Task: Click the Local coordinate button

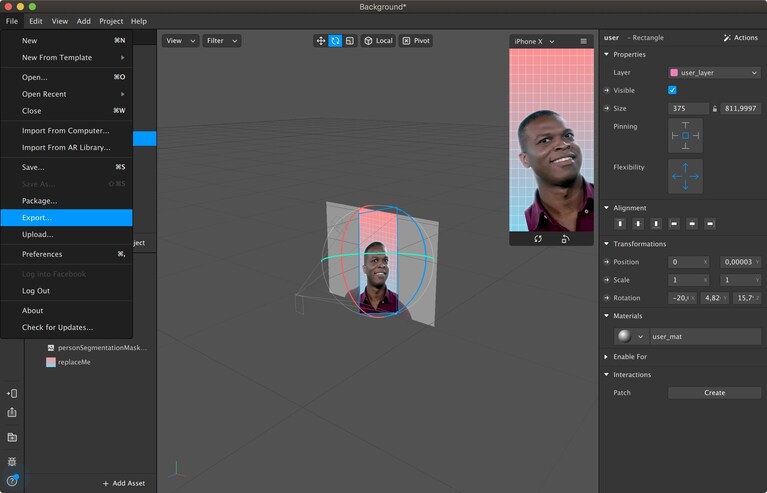Action: click(x=378, y=41)
